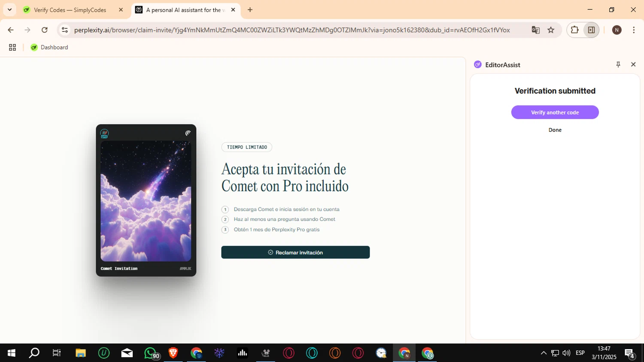Switch the ESP keyboard language indicator
Viewport: 644px width, 362px height.
580,353
